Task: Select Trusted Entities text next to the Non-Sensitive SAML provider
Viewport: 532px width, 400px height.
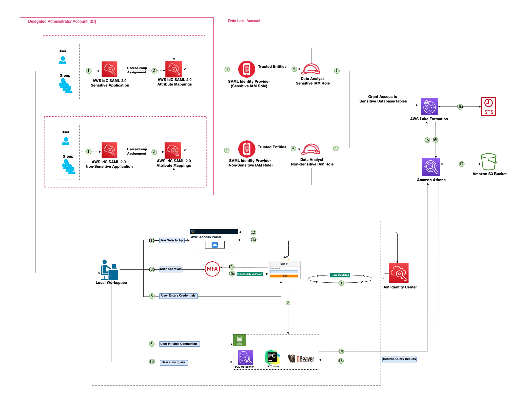Action: pyautogui.click(x=272, y=147)
